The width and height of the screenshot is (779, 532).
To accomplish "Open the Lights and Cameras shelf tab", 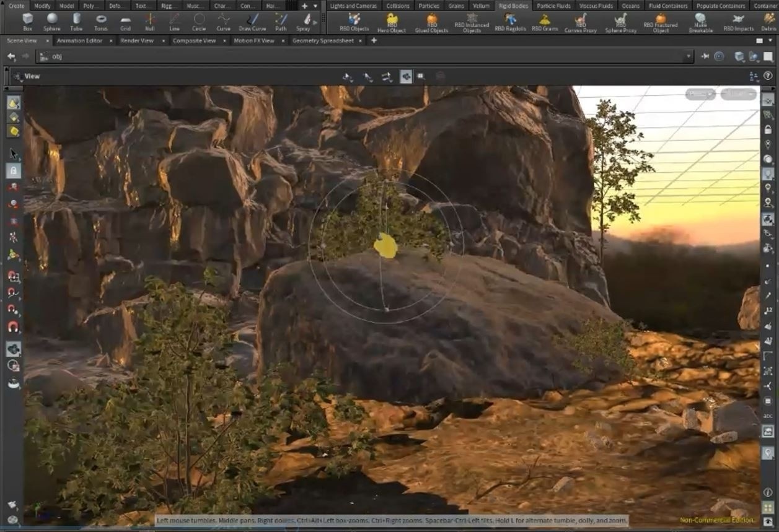I will [x=353, y=6].
